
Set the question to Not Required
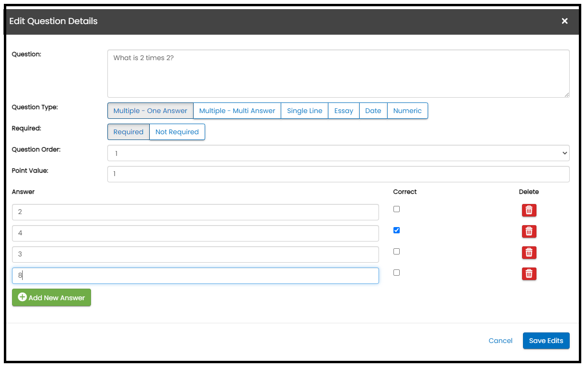point(177,132)
